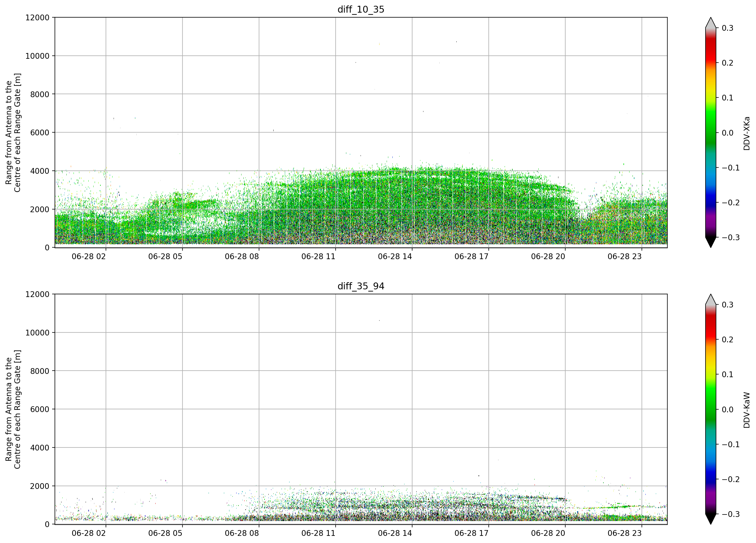Click the diff_35_94 plot title
Image resolution: width=756 pixels, height=543 pixels.
click(361, 286)
